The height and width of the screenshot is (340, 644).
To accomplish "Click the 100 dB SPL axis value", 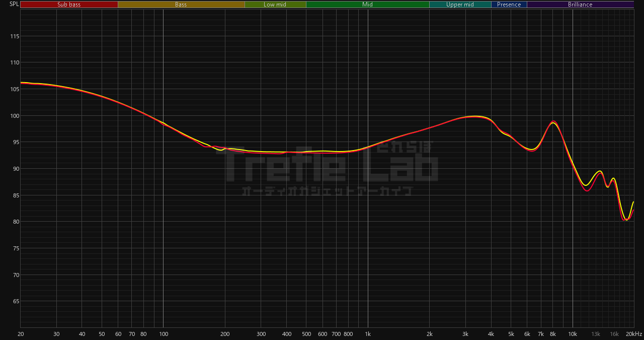I will [x=14, y=116].
